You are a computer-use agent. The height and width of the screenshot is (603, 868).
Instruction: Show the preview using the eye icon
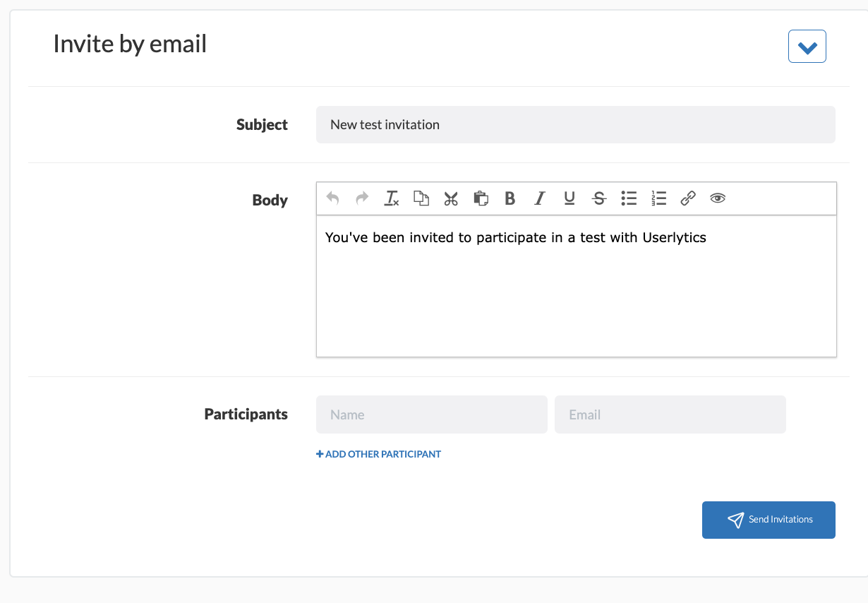(x=718, y=198)
